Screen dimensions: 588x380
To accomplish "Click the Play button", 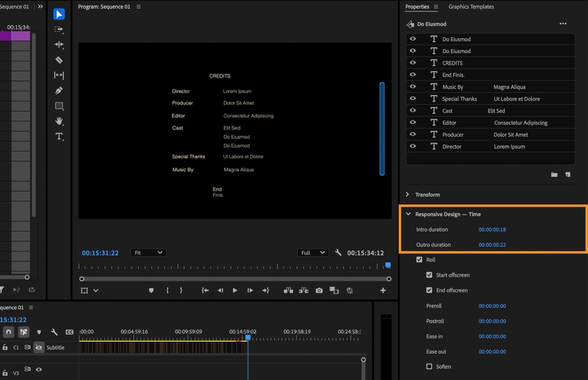I will (235, 290).
